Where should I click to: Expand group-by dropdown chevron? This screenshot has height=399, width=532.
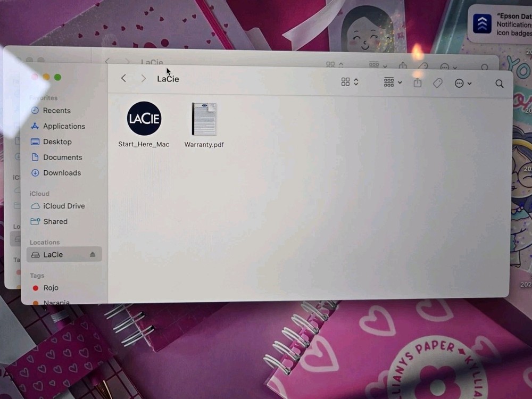[x=400, y=82]
